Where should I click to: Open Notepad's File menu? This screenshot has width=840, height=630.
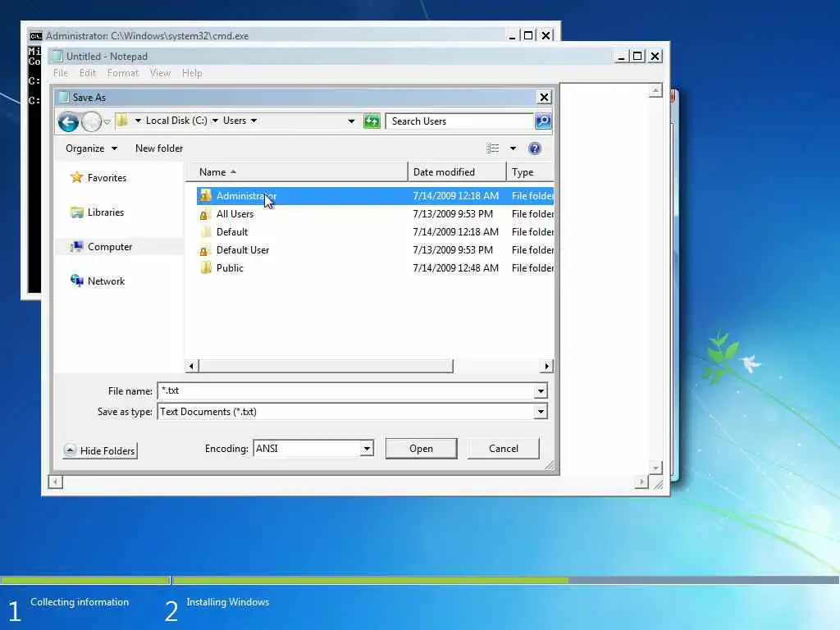tap(61, 73)
